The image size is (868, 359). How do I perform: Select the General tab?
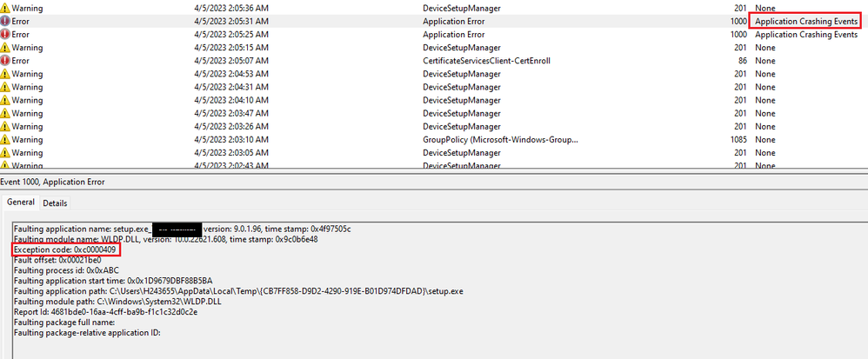[21, 203]
